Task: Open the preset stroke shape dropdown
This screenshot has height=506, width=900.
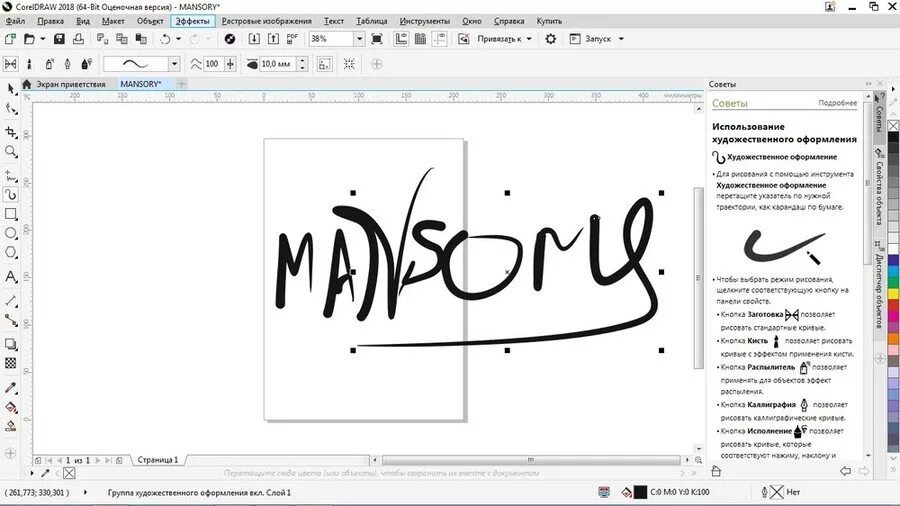Action: 174,64
